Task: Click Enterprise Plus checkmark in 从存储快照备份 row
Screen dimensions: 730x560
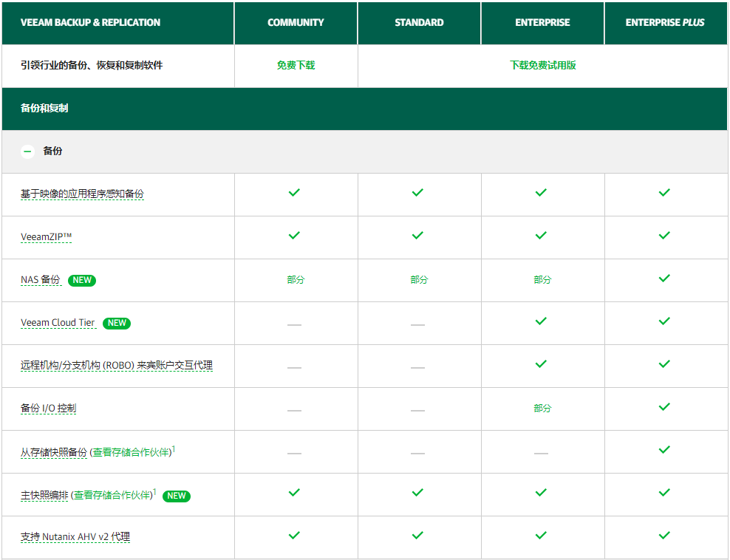Action: pyautogui.click(x=664, y=449)
